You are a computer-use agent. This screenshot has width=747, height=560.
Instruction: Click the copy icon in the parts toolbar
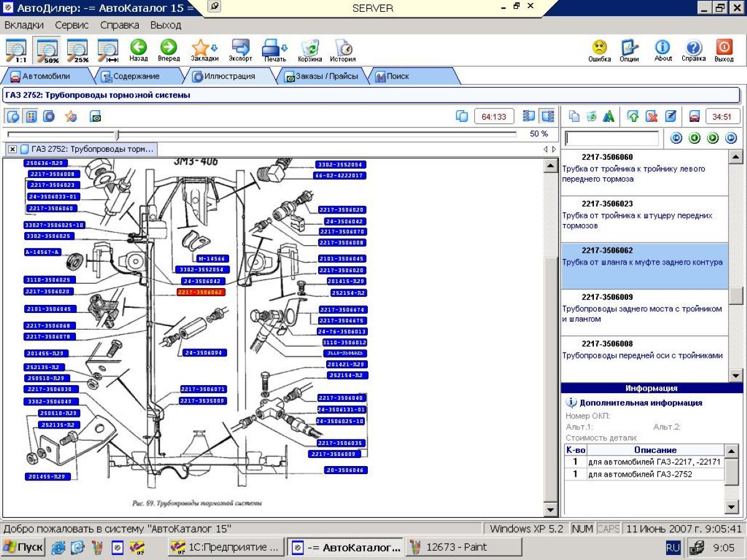pyautogui.click(x=574, y=116)
